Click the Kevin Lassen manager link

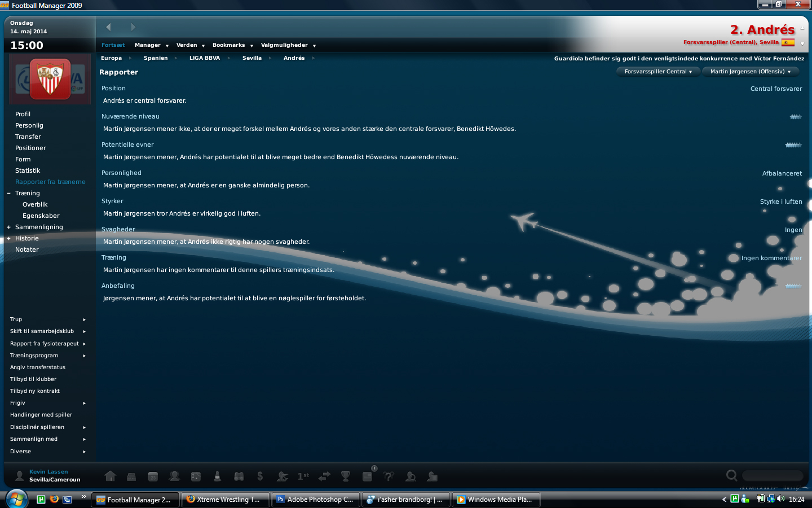pos(48,472)
